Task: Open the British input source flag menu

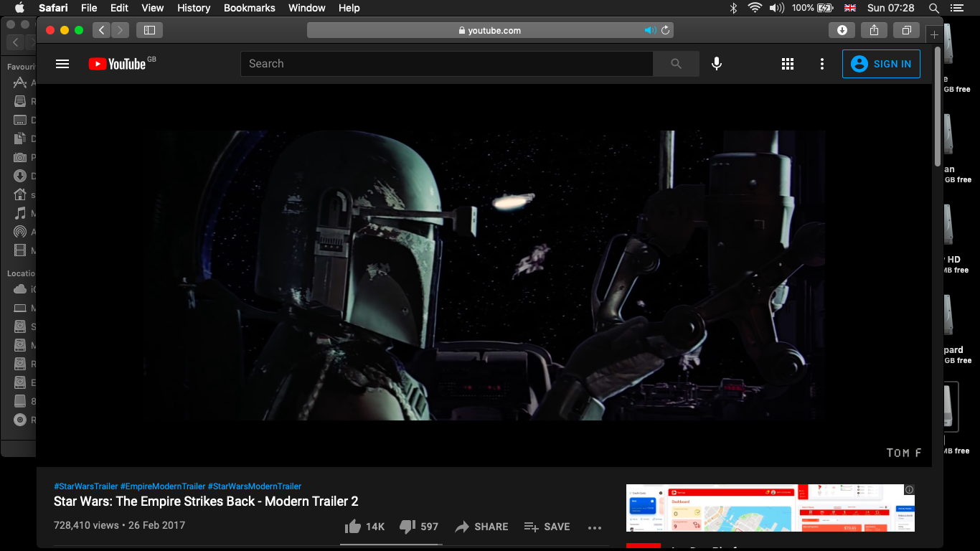Action: (850, 8)
